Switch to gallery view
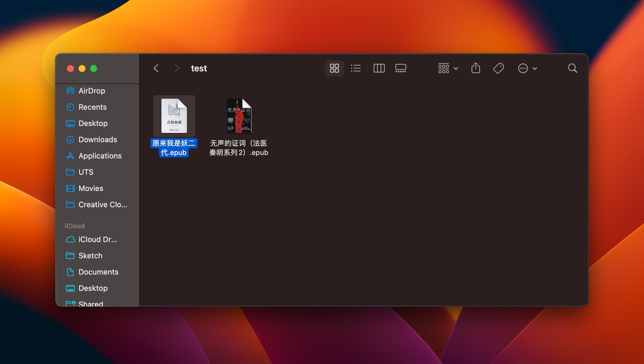 (400, 69)
